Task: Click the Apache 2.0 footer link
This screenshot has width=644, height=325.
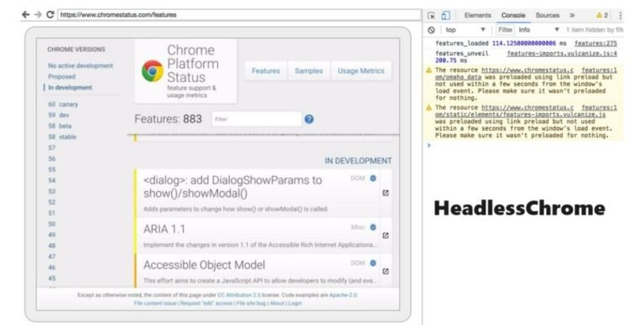Action: 343,295
